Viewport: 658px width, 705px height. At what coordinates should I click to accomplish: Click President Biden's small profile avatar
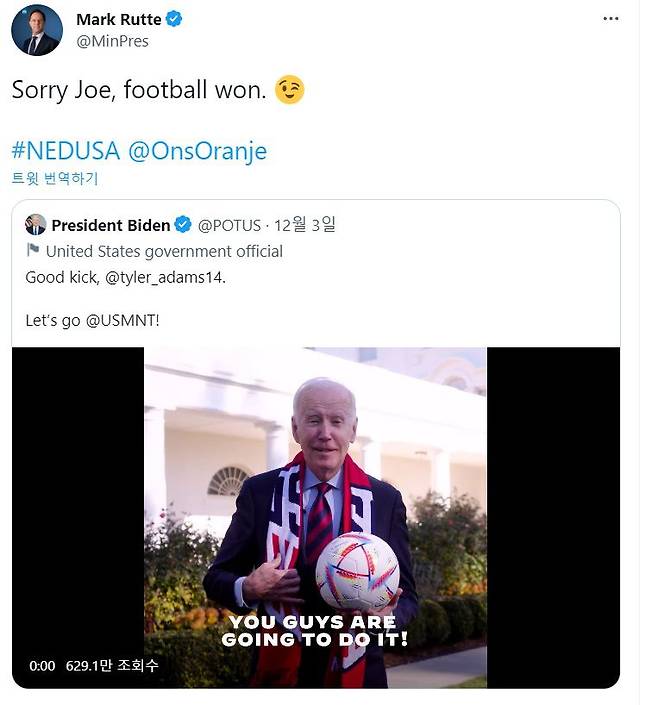tap(36, 225)
